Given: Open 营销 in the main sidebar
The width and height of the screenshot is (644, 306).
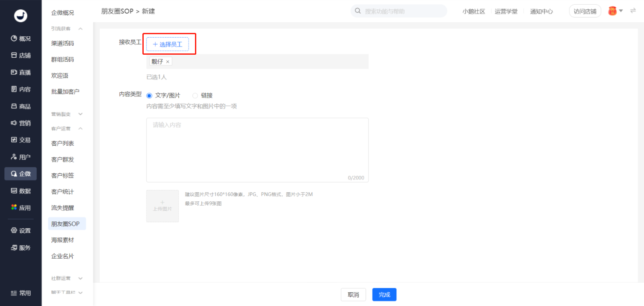Looking at the screenshot, I should (21, 123).
